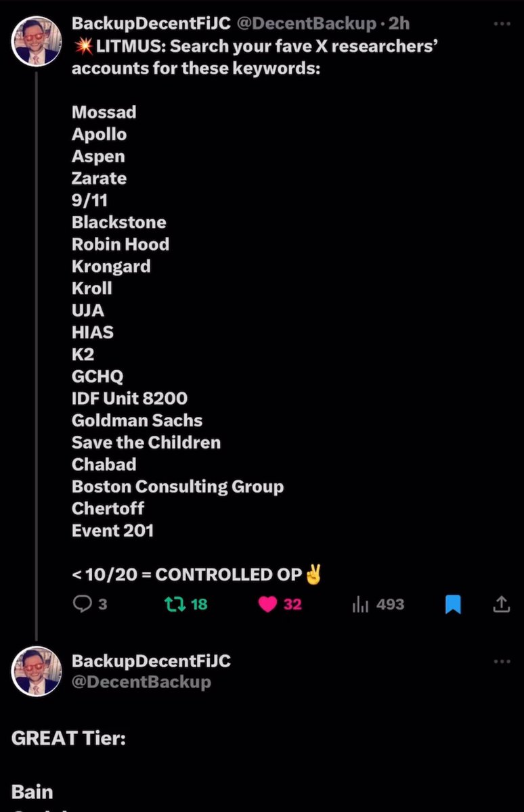Click the reply count 3

click(x=102, y=604)
